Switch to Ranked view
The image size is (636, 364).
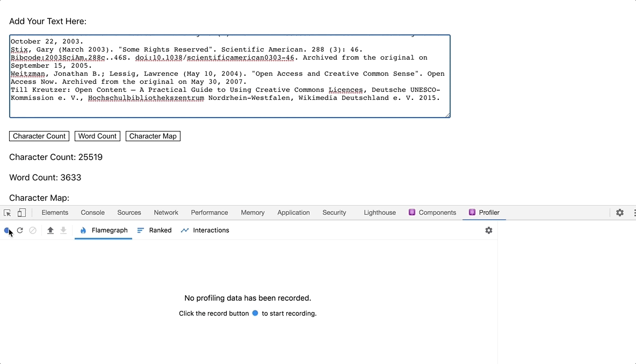tap(155, 230)
